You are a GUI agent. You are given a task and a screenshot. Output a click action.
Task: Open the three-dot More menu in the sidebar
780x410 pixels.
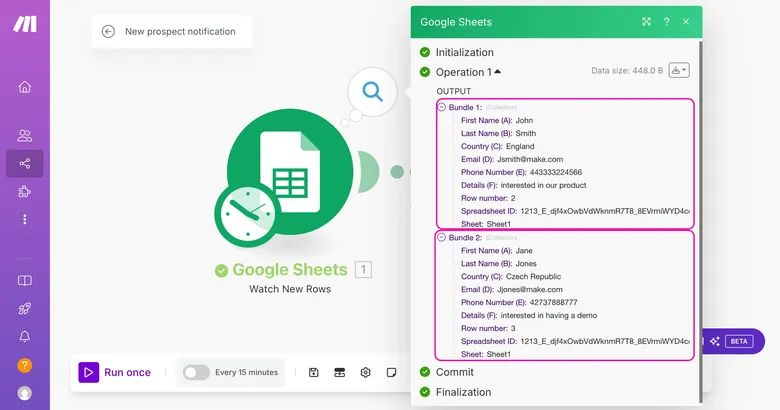coord(24,219)
